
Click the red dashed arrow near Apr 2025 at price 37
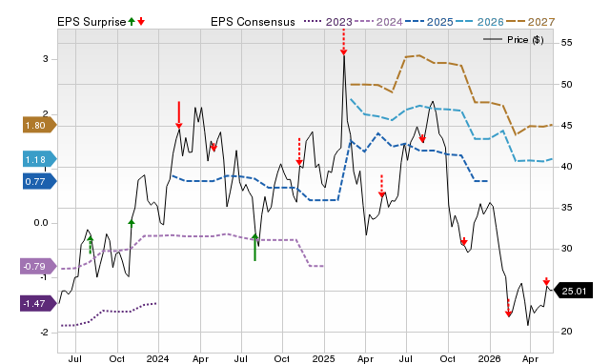tap(381, 186)
